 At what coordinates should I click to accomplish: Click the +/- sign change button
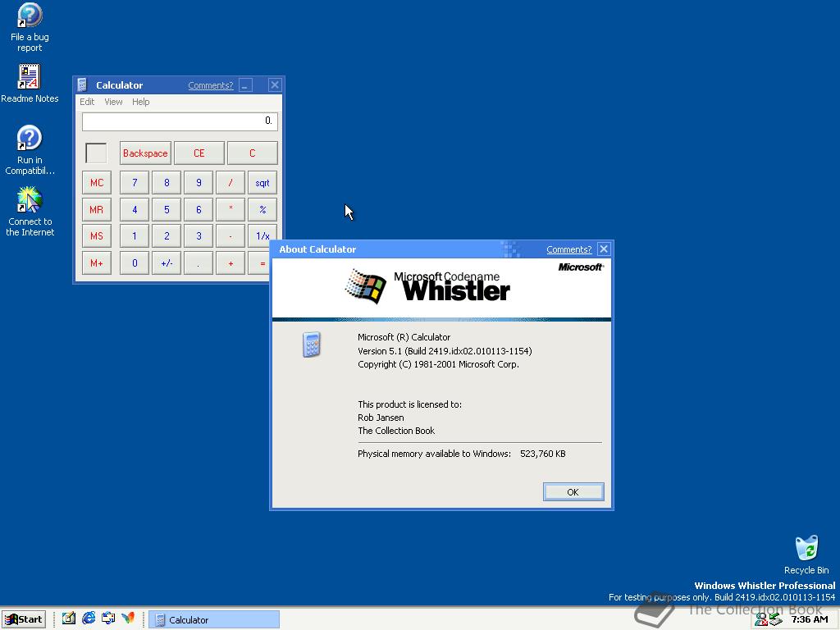click(167, 263)
